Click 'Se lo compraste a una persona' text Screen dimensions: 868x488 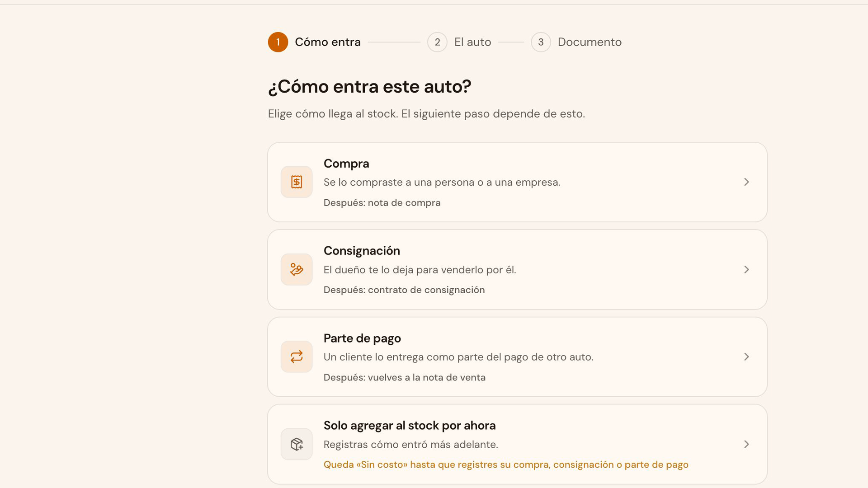click(x=442, y=183)
